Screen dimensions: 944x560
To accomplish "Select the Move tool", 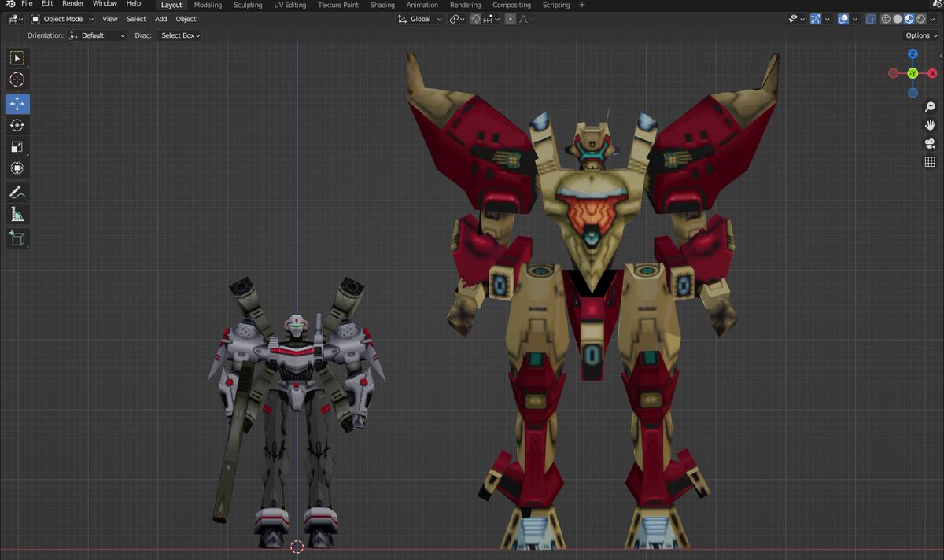I will (x=17, y=104).
